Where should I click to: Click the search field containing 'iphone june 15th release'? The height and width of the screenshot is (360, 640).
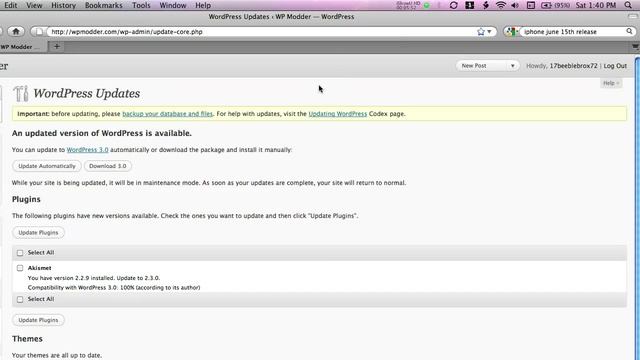click(573, 31)
